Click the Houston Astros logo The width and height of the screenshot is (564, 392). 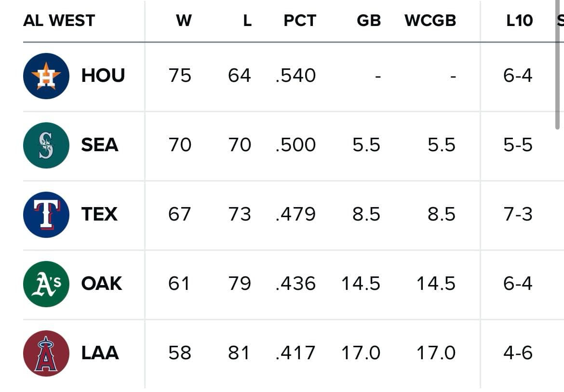click(x=46, y=76)
